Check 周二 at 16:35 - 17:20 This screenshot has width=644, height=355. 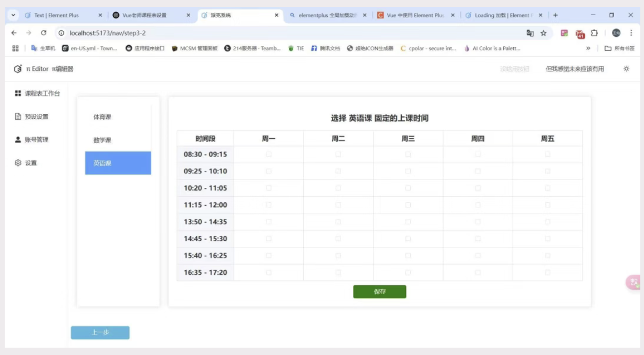pos(338,272)
